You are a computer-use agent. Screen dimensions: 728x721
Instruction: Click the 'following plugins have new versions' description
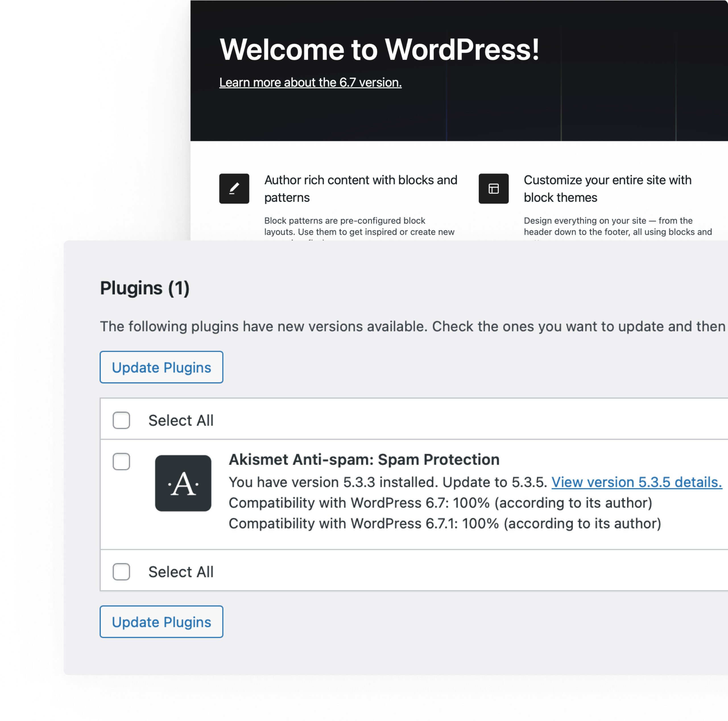pyautogui.click(x=413, y=326)
